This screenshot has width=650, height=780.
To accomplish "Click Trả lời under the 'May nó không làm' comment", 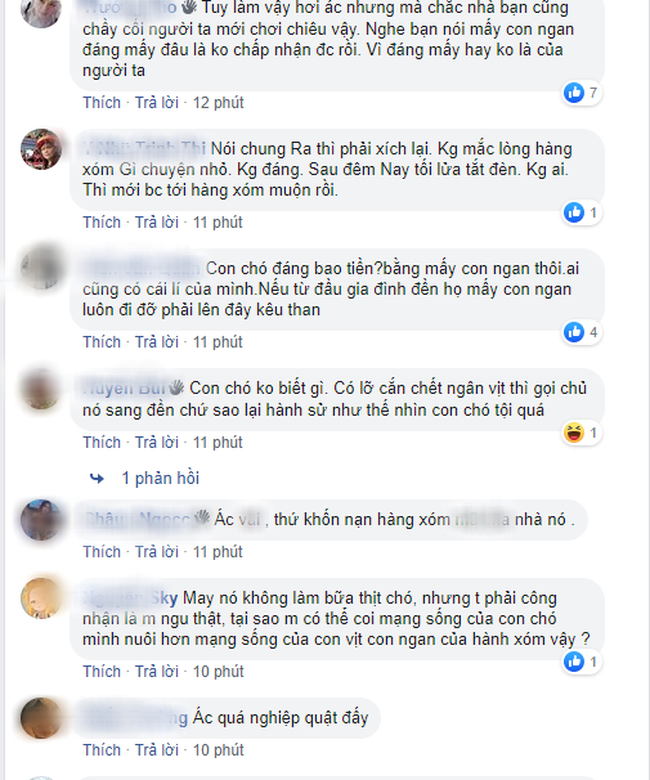I will coord(157,672).
